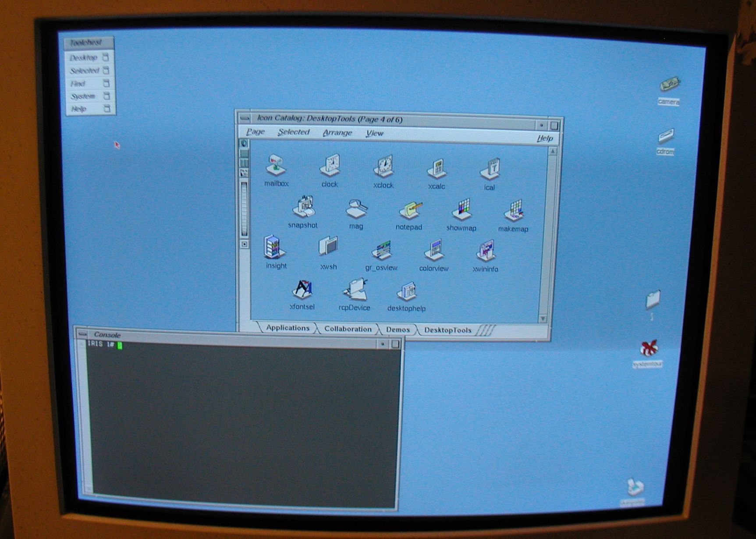Switch to the Collaboration tab

coord(348,329)
